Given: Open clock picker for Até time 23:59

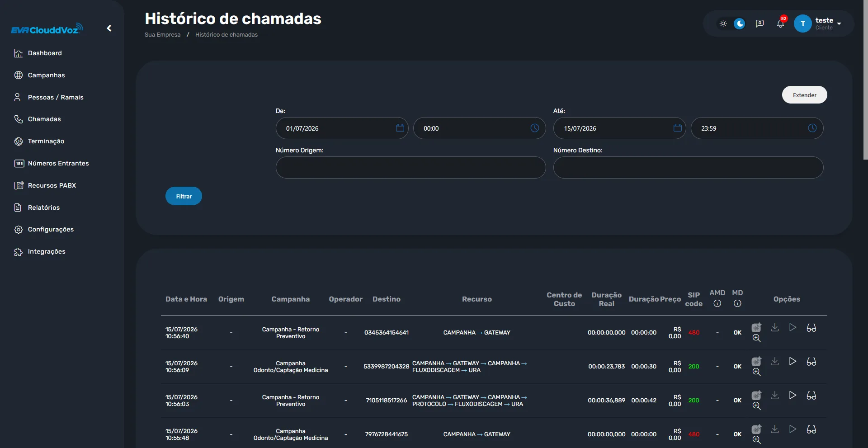Looking at the screenshot, I should click(812, 128).
